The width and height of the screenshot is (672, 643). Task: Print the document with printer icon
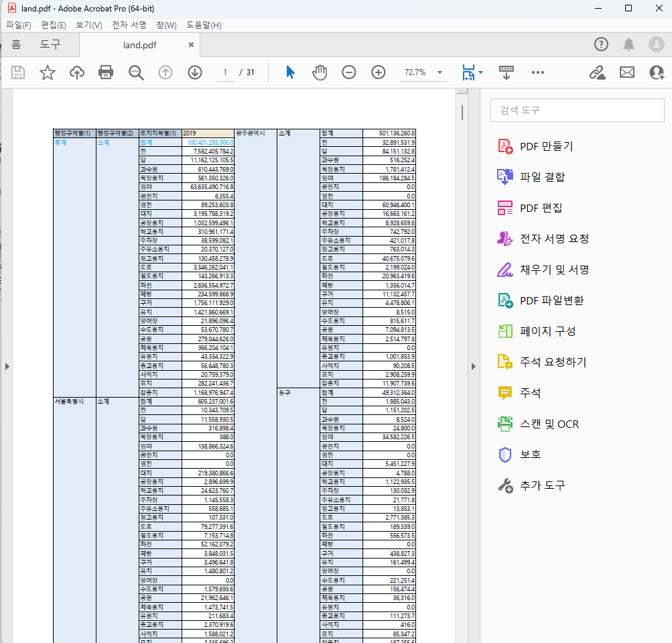click(106, 72)
